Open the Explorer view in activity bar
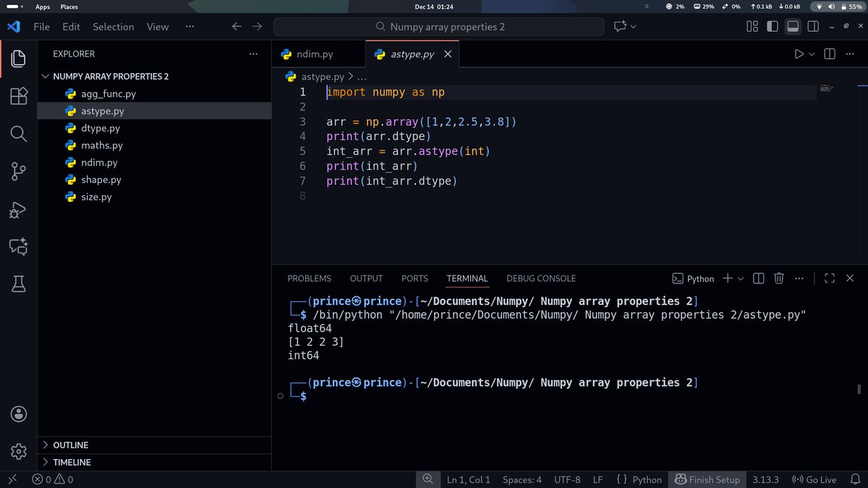868x488 pixels. pos(18,58)
